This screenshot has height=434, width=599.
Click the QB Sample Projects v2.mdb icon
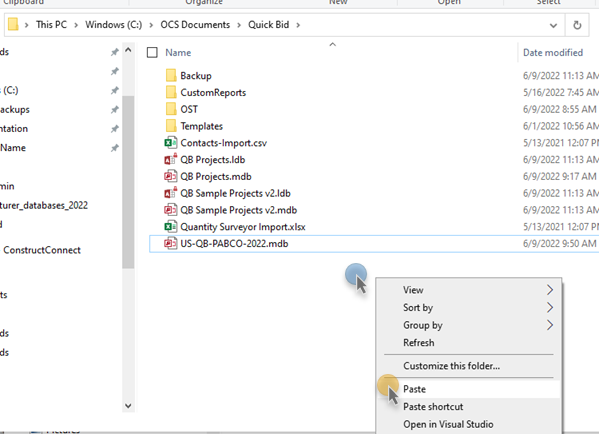click(170, 210)
